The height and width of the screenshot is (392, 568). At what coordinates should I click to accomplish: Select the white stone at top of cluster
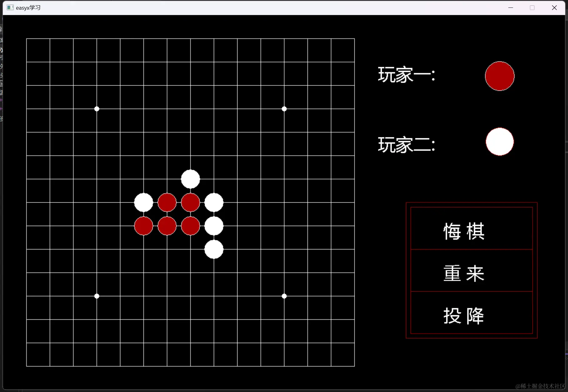(190, 179)
